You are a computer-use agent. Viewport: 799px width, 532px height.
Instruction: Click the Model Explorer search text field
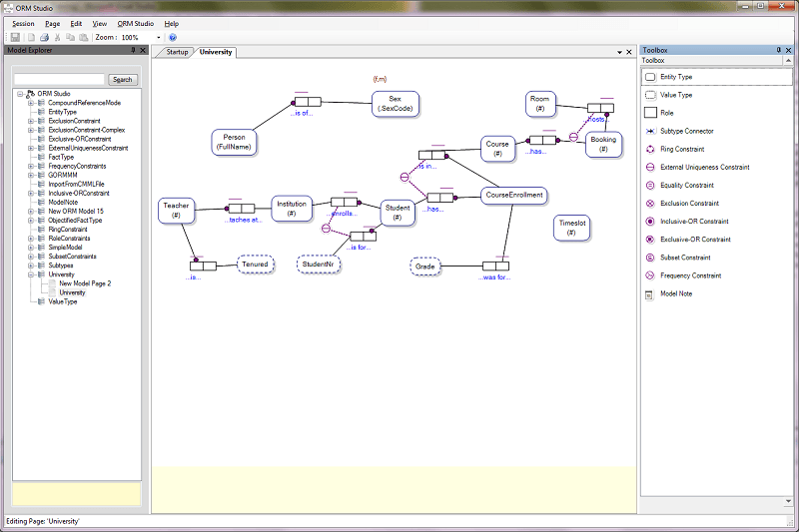click(x=58, y=80)
